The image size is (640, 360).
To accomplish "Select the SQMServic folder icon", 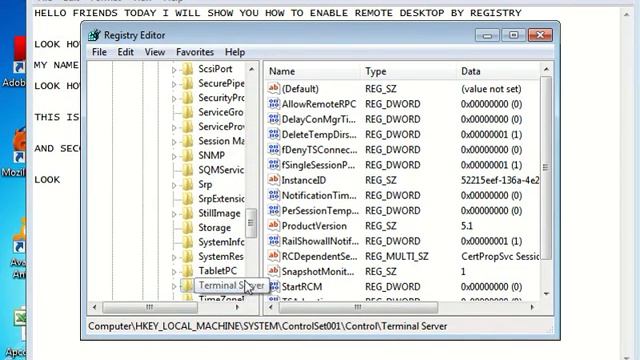I will point(187,170).
